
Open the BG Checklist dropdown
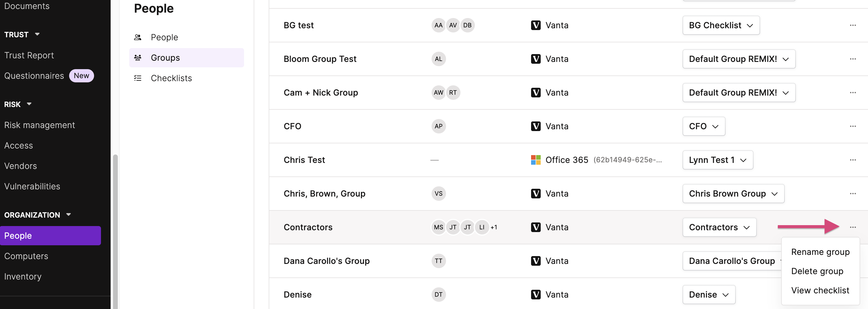[x=721, y=25]
